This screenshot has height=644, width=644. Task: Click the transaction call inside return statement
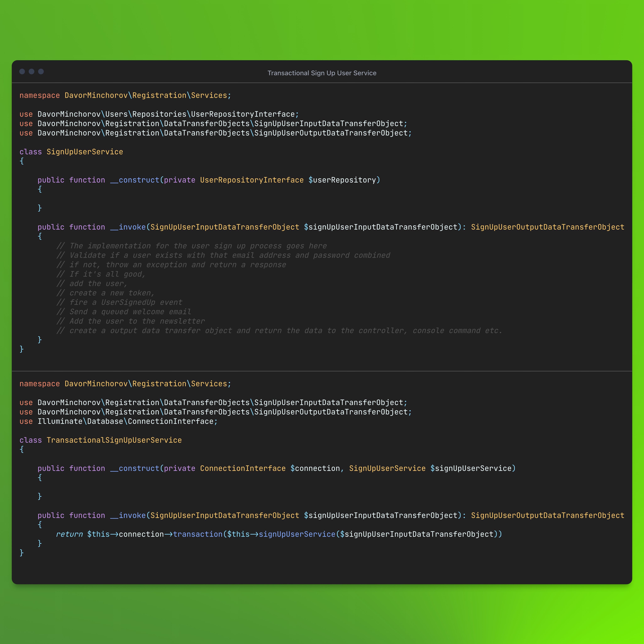[198, 534]
